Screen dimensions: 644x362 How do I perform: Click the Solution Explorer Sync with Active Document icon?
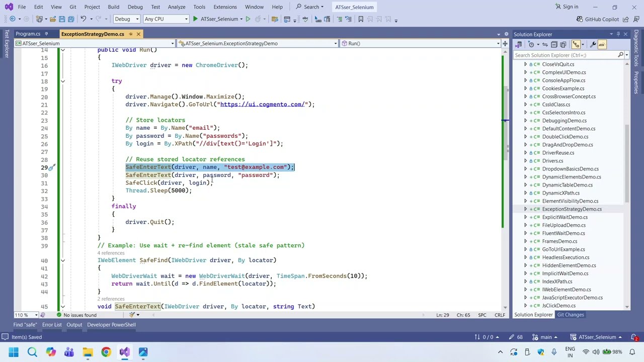tap(545, 45)
